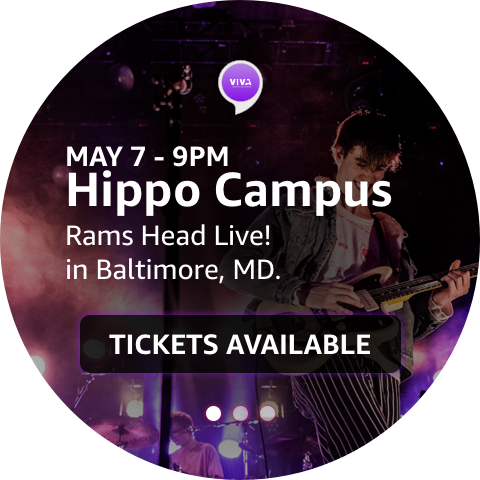The height and width of the screenshot is (480, 480).
Task: Click the disco ball hanging above the stage
Action: (x=121, y=76)
